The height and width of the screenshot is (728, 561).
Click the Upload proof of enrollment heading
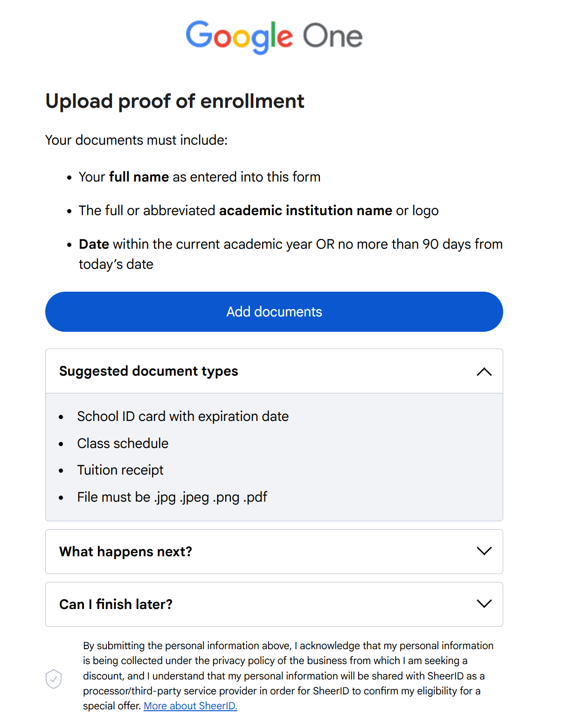(175, 101)
